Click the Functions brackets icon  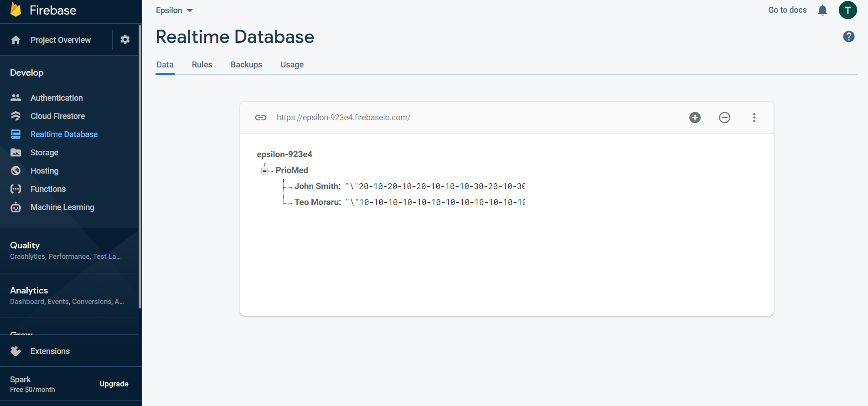pyautogui.click(x=16, y=189)
